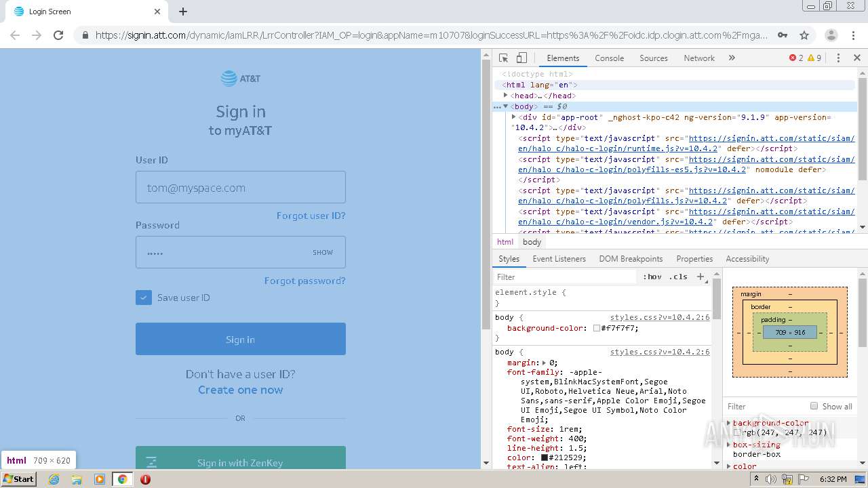Open the DOM Breakpoints sub-tab

click(631, 259)
